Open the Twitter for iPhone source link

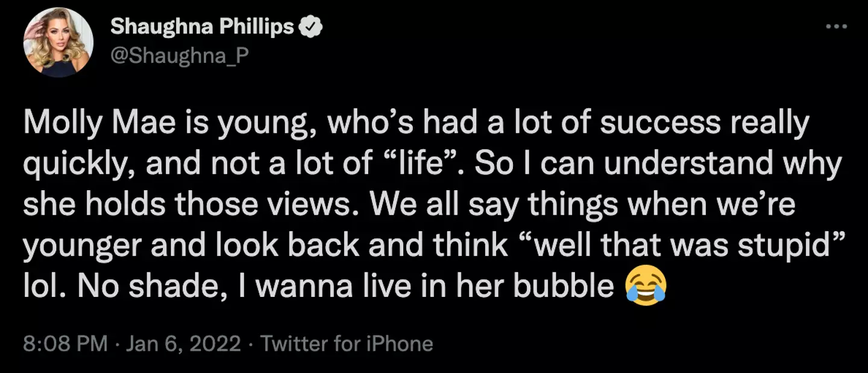347,344
